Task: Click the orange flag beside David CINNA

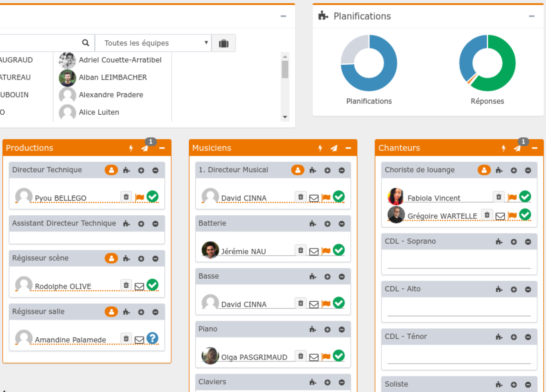Action: pos(326,197)
